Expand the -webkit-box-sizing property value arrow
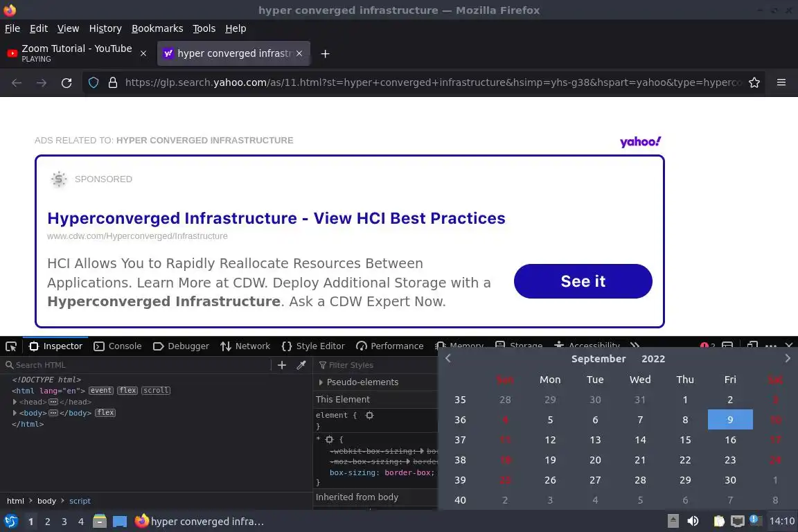Viewport: 798px width, 532px height. [x=422, y=451]
